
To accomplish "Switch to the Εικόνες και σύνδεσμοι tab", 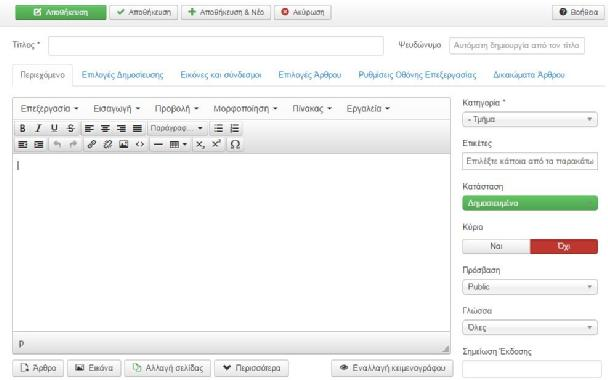I will (221, 75).
